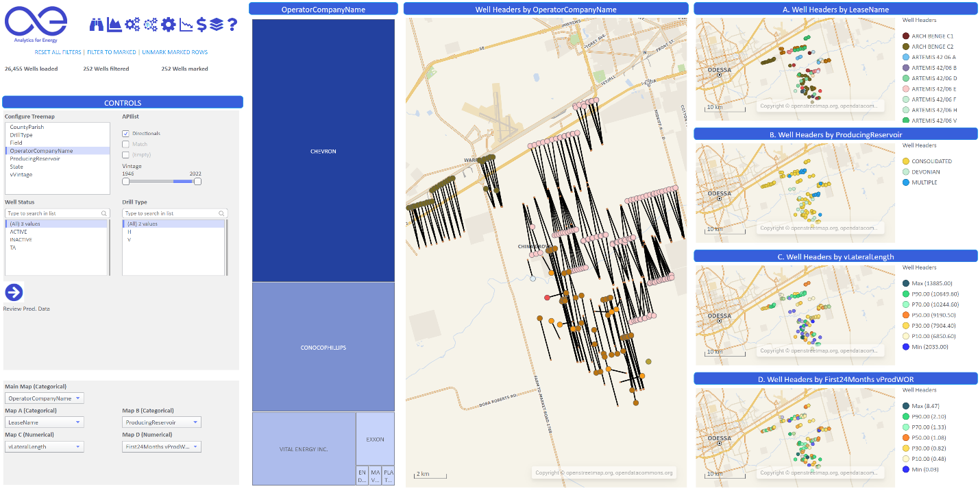
Task: Click the question mark help icon
Action: point(232,25)
